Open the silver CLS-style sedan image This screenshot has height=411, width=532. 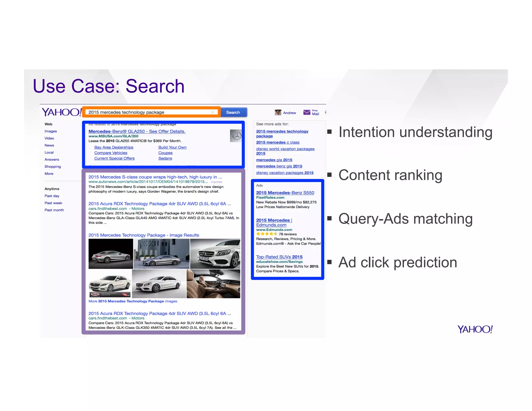[159, 284]
